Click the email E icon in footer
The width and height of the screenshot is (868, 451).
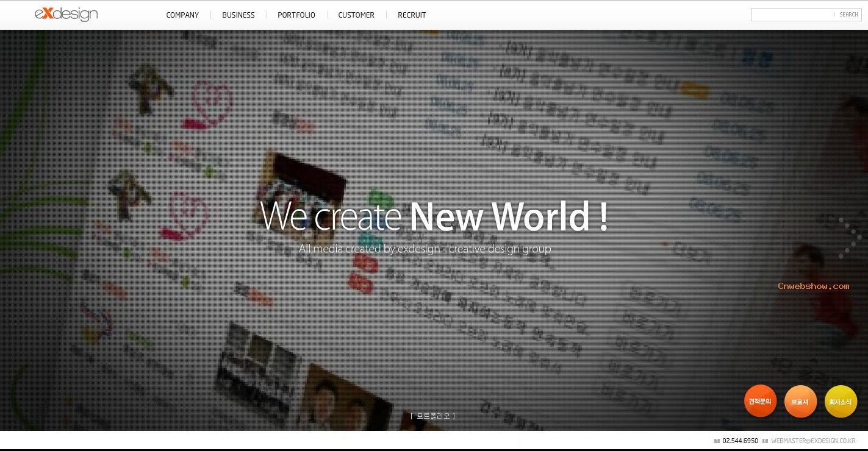(x=765, y=441)
